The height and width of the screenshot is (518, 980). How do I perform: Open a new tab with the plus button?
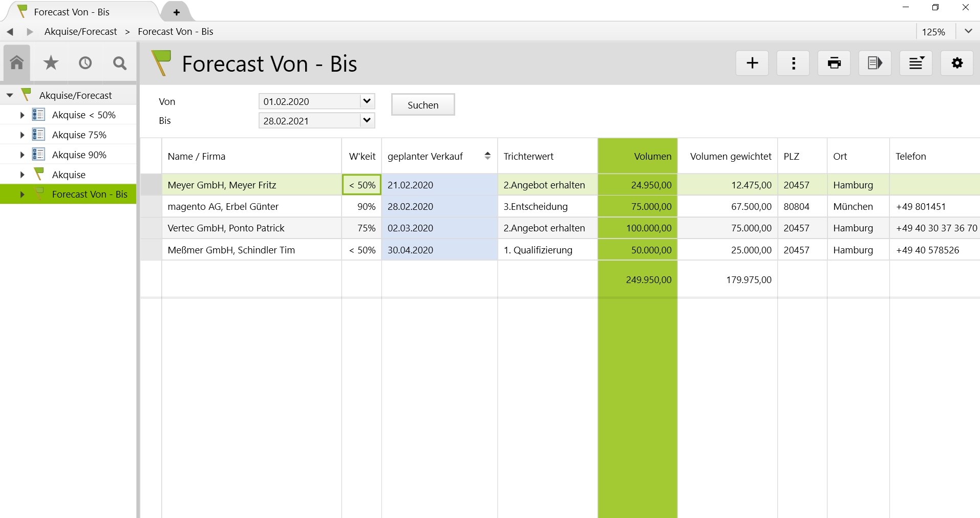click(x=176, y=11)
